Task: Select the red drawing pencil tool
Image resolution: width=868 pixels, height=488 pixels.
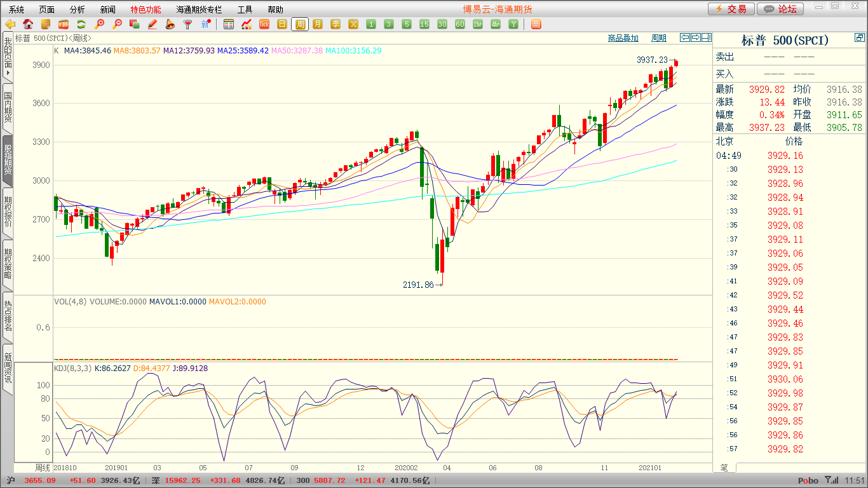Action: (152, 24)
